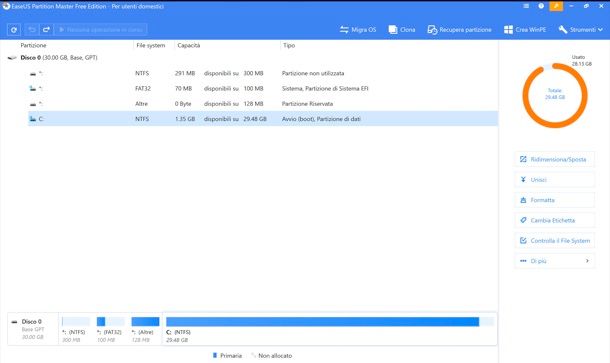Click the redo arrow icon
Image resolution: width=610 pixels, height=363 pixels.
click(46, 30)
